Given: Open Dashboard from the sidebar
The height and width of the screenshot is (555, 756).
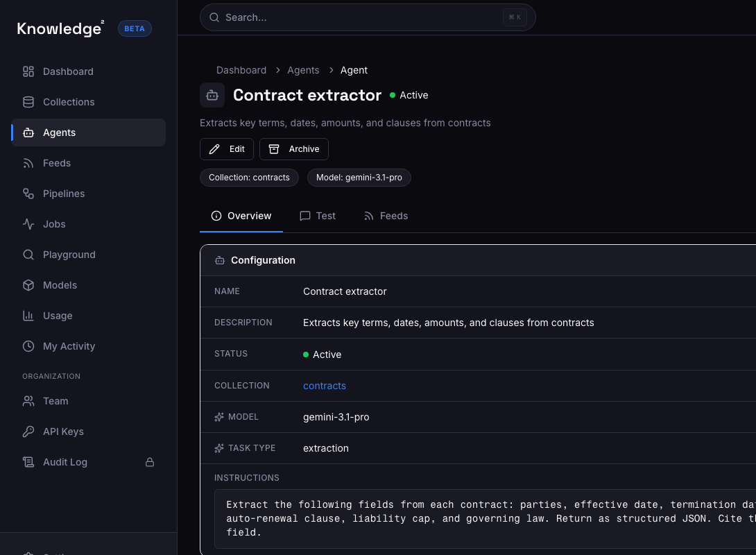Looking at the screenshot, I should 67,71.
